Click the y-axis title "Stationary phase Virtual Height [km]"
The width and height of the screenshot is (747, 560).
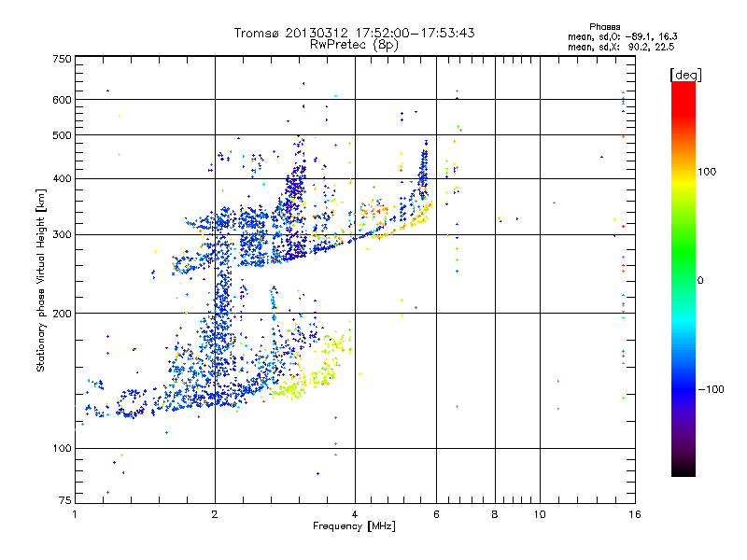pyautogui.click(x=41, y=280)
